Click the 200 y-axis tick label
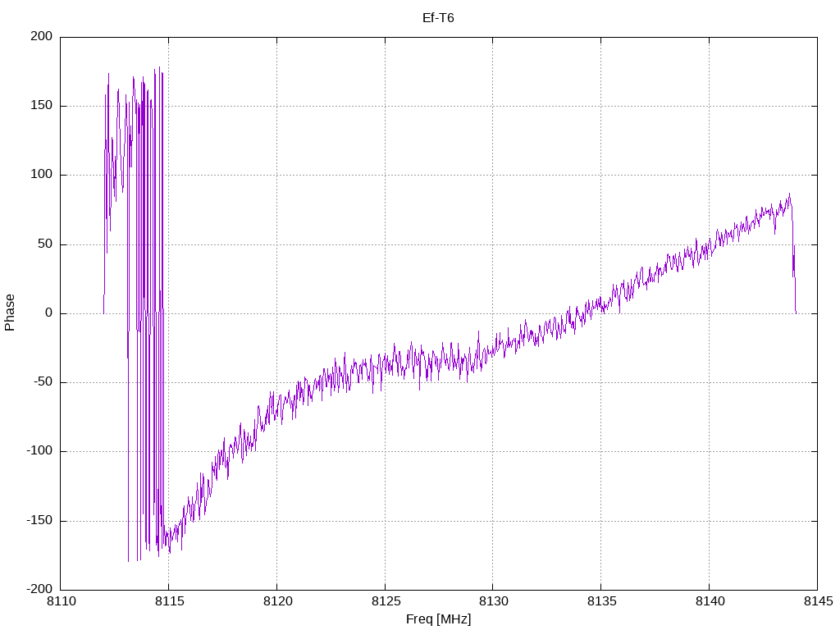The width and height of the screenshot is (840, 630). click(42, 36)
